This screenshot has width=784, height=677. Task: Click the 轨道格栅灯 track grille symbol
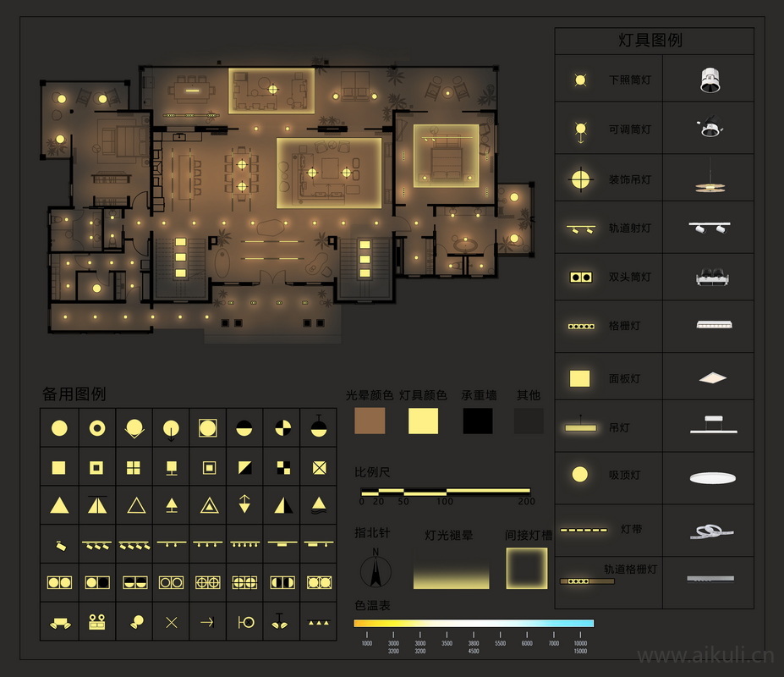coord(587,581)
